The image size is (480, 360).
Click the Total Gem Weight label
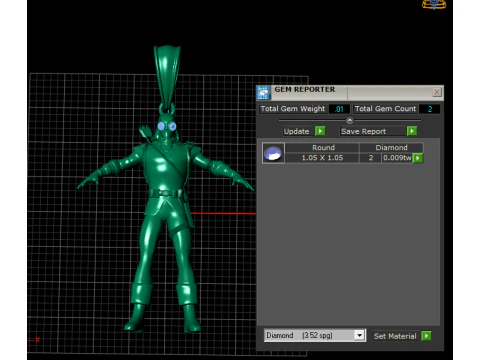click(293, 109)
